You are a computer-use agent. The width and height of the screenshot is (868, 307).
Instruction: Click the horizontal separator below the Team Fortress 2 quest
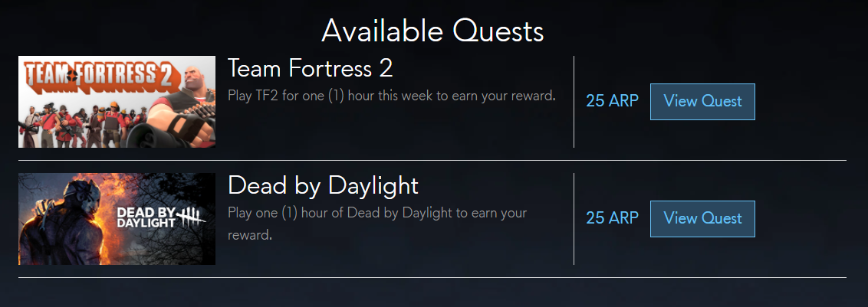[x=432, y=161]
